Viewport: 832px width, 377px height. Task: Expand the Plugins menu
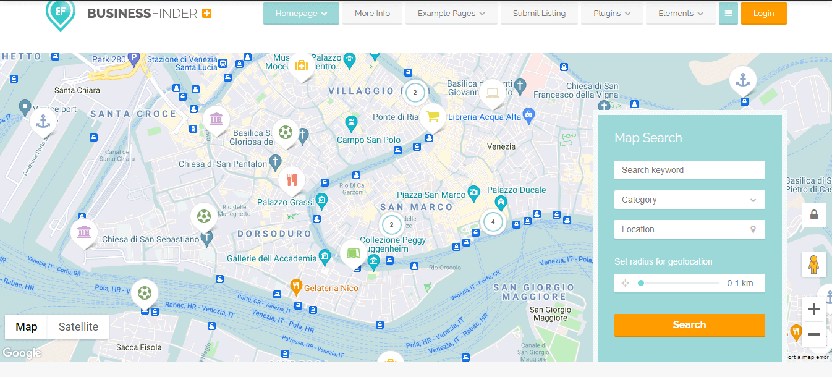[612, 13]
